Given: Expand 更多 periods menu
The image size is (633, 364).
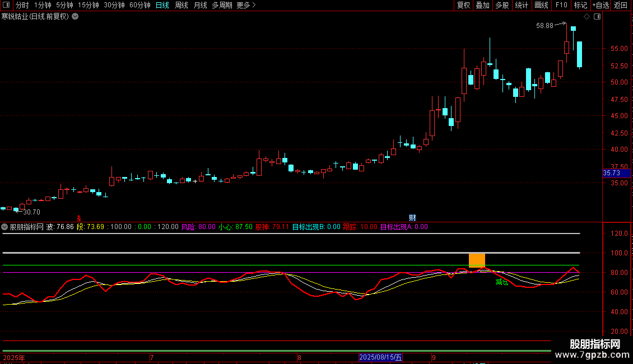Looking at the screenshot, I should click(246, 5).
